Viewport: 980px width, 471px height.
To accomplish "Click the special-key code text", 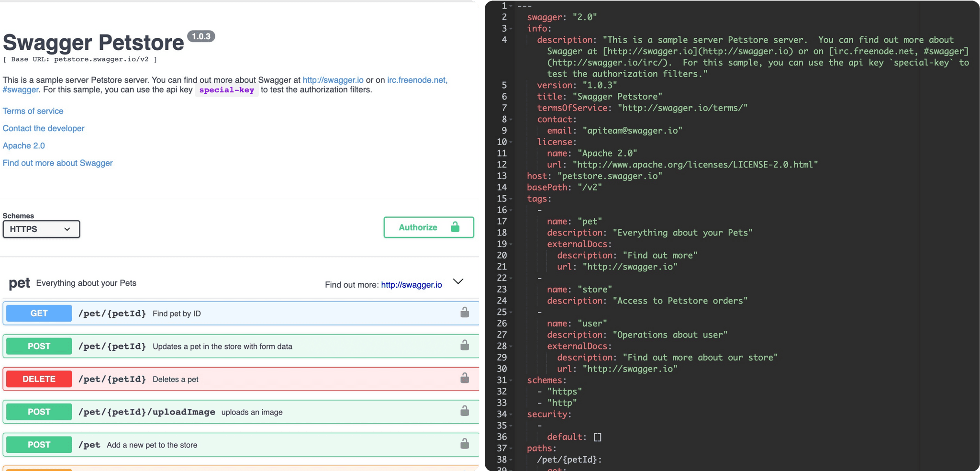I will (227, 90).
